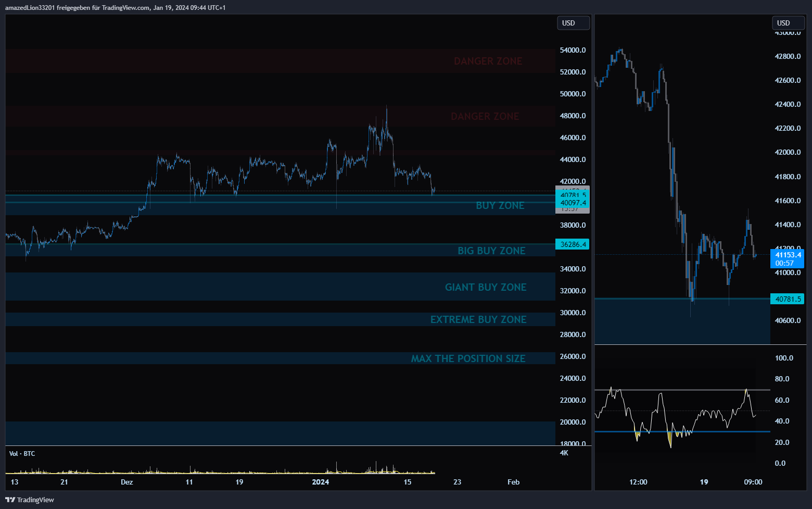The image size is (812, 509).
Task: Click the 54000.0 price axis label
Action: pyautogui.click(x=573, y=50)
